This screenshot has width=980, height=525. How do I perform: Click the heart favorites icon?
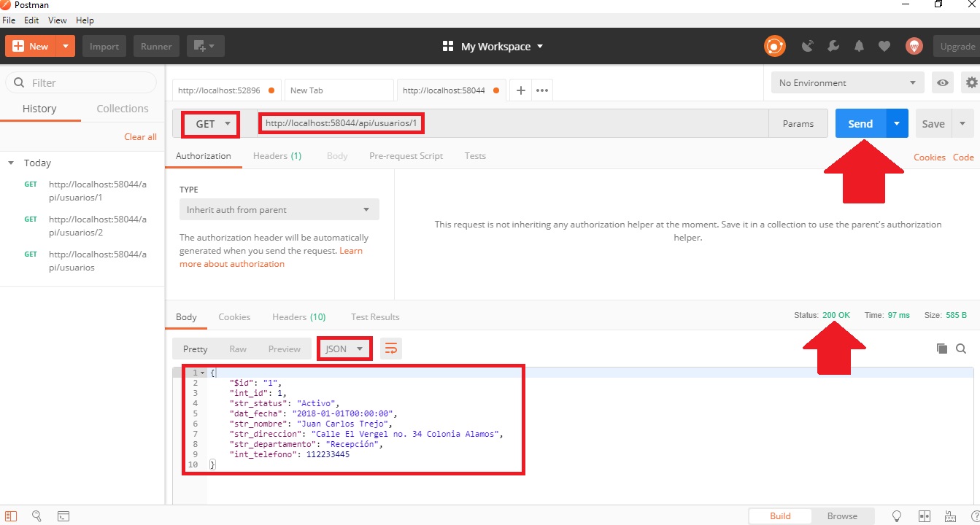pyautogui.click(x=884, y=46)
